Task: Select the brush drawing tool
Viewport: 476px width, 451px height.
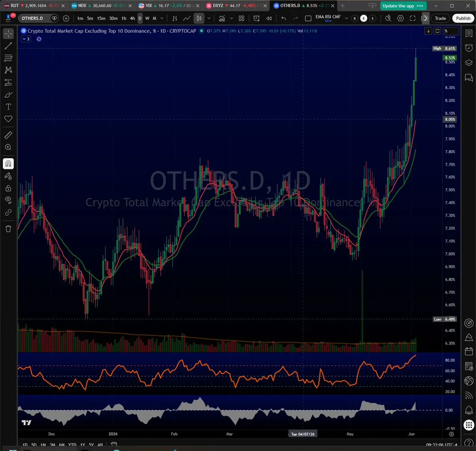Action: [8, 95]
